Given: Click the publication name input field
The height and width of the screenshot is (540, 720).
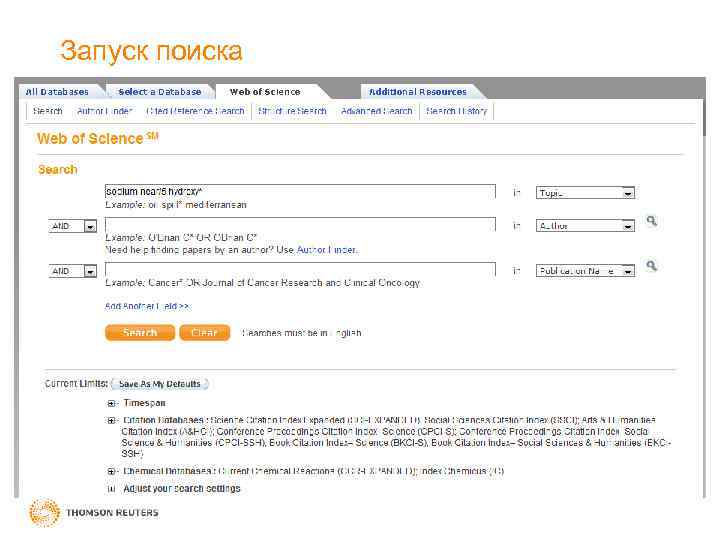Looking at the screenshot, I should 300,270.
